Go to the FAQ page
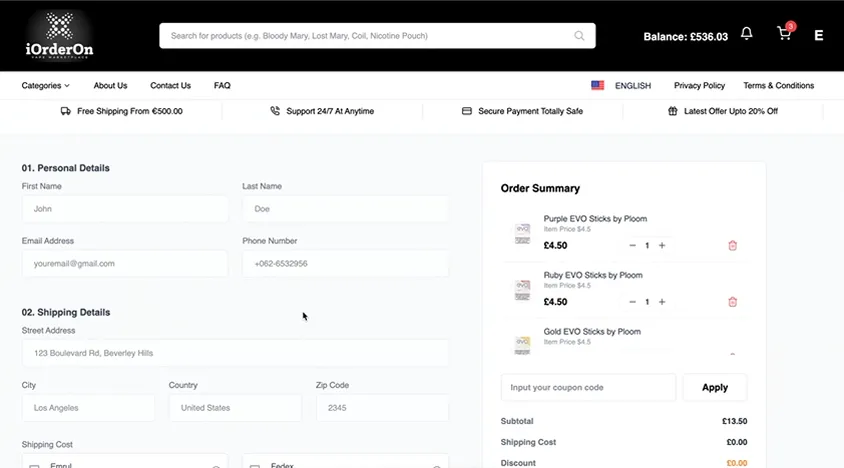This screenshot has height=468, width=844. click(x=222, y=86)
